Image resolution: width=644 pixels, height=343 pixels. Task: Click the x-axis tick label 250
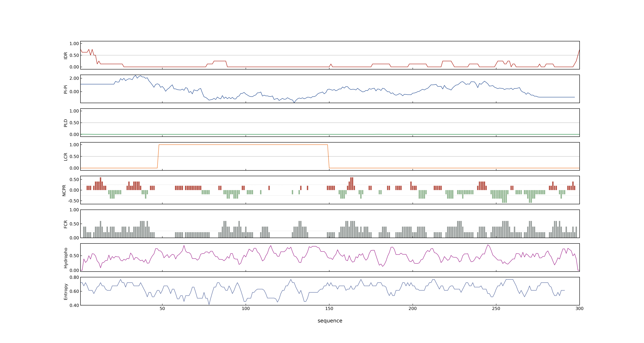[496, 309]
